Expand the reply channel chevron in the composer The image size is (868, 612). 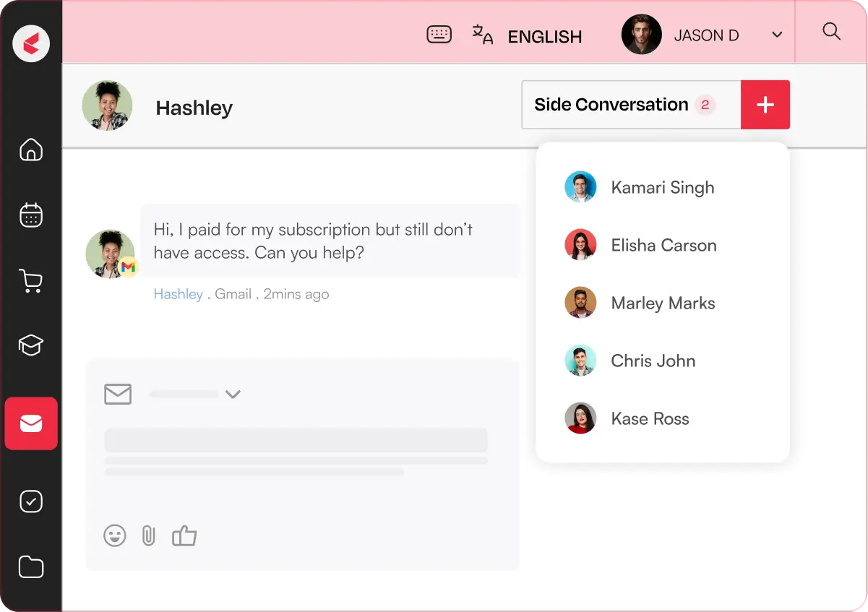(233, 395)
